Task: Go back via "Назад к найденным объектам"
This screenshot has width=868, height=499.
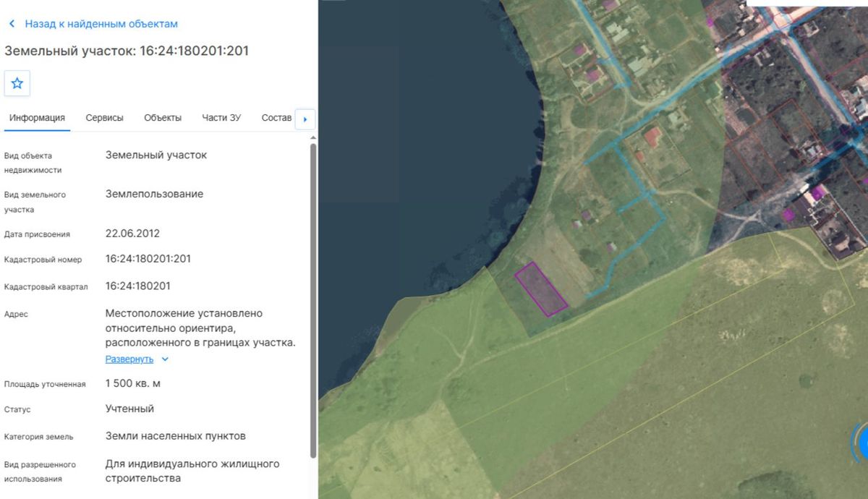Action: 93,24
